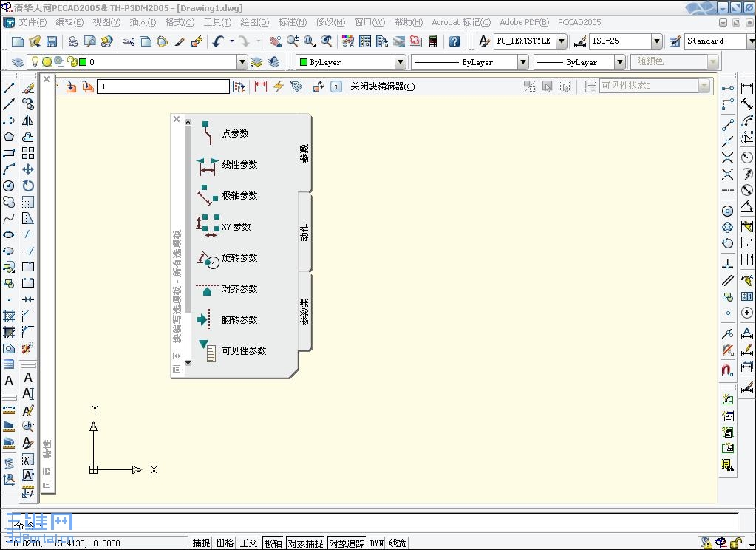This screenshot has width=756, height=550.
Task: Select the Polar Parameter (极轴参数) tool
Action: [x=228, y=195]
